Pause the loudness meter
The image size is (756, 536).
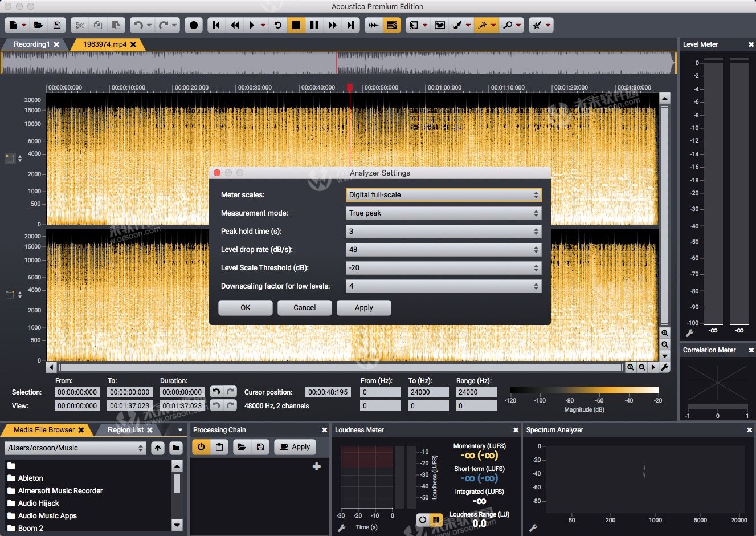pyautogui.click(x=436, y=520)
